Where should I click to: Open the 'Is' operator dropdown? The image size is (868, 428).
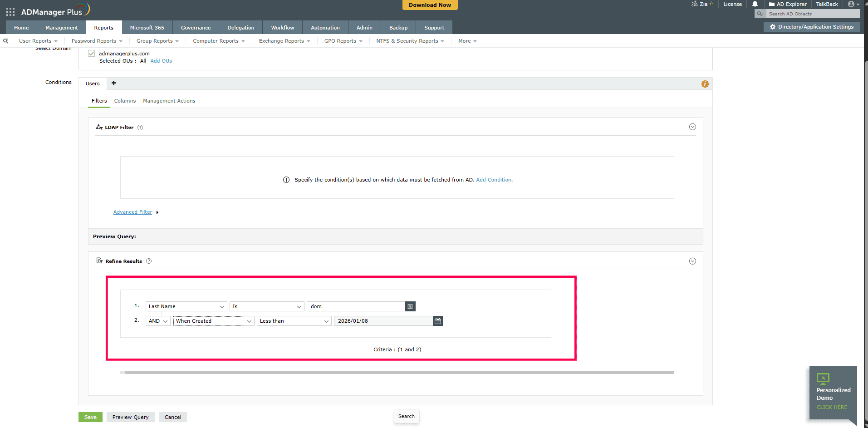(x=267, y=306)
